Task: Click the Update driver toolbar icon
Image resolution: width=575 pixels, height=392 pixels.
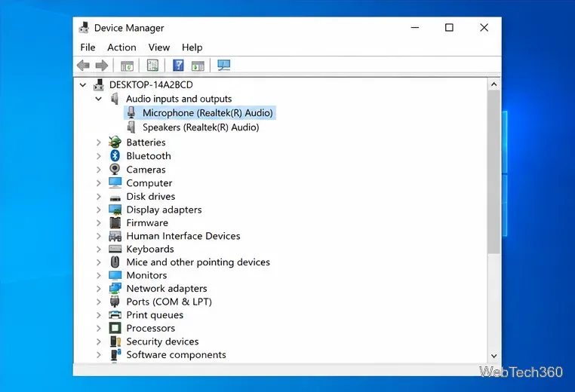Action: [198, 66]
